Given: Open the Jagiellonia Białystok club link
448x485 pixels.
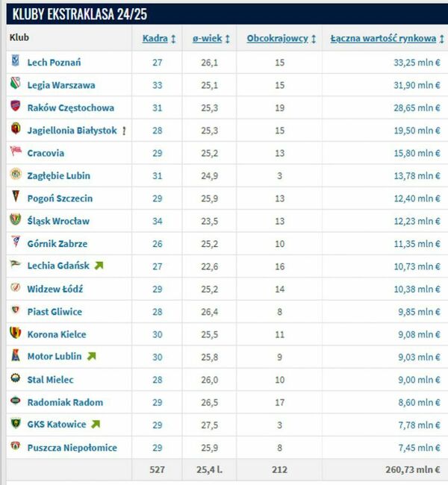Looking at the screenshot, I should tap(72, 131).
